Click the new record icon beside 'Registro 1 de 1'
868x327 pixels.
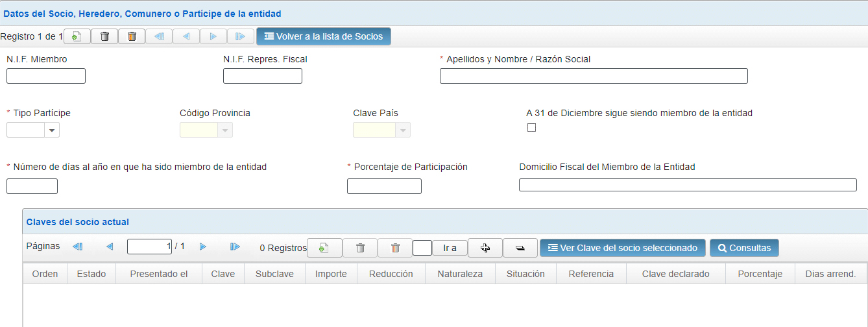click(x=77, y=36)
